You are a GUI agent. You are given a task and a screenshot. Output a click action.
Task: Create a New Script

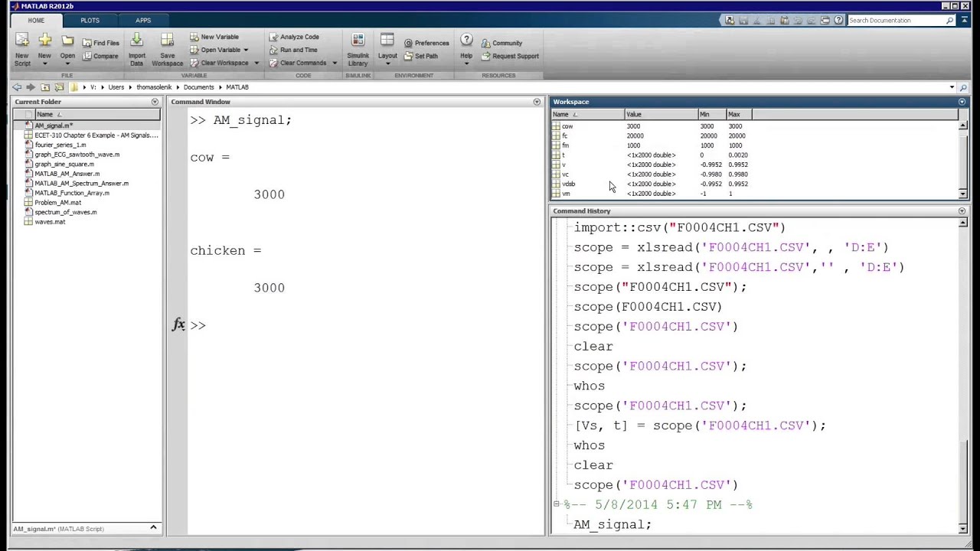point(22,49)
